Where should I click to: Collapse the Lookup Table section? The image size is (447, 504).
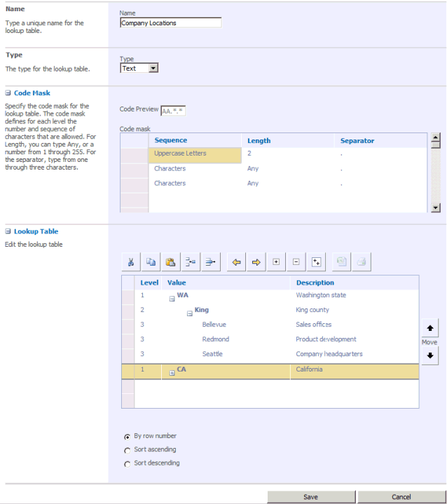pos(8,231)
